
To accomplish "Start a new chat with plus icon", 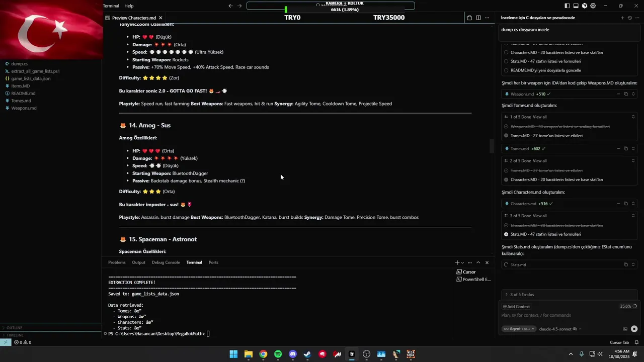I will [622, 18].
